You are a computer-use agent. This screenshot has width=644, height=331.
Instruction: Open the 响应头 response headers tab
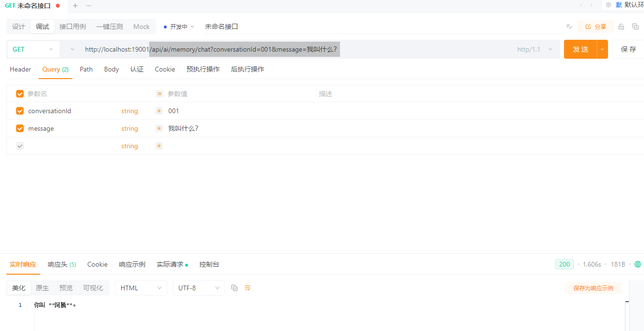click(x=62, y=264)
